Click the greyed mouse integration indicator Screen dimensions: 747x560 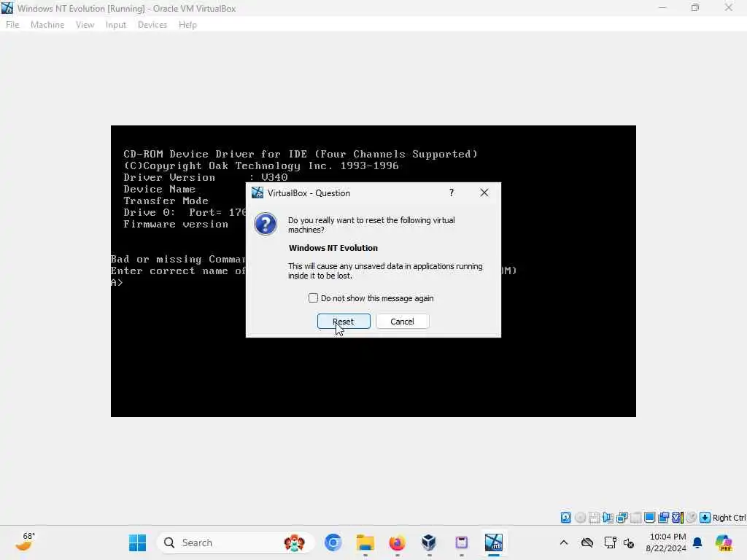[x=692, y=518]
